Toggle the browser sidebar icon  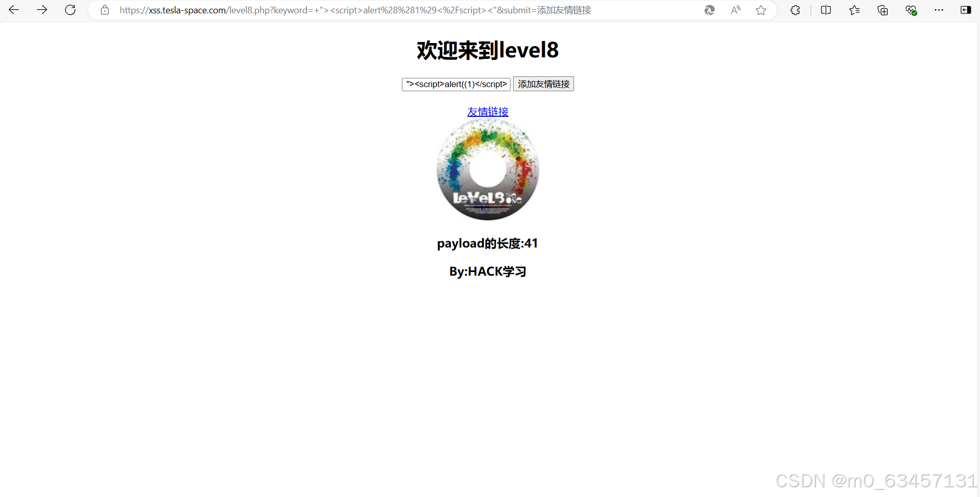coord(966,10)
